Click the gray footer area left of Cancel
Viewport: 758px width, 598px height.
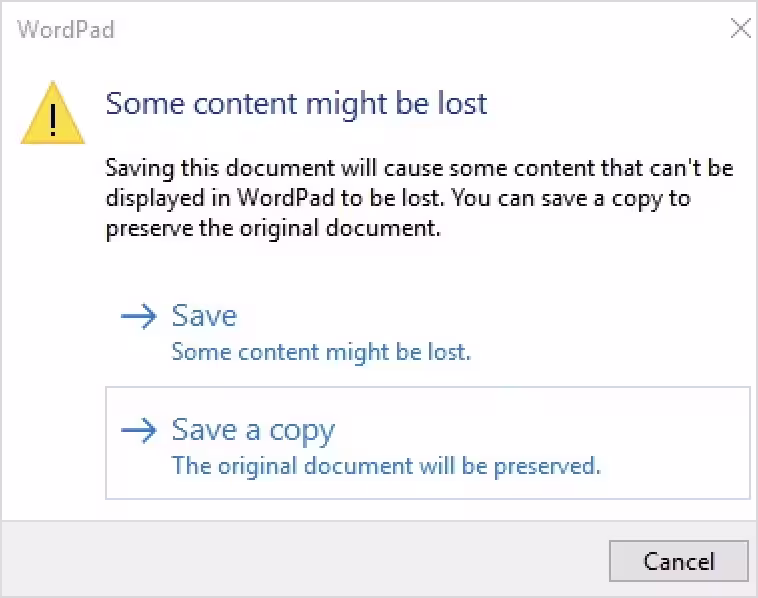tap(300, 560)
